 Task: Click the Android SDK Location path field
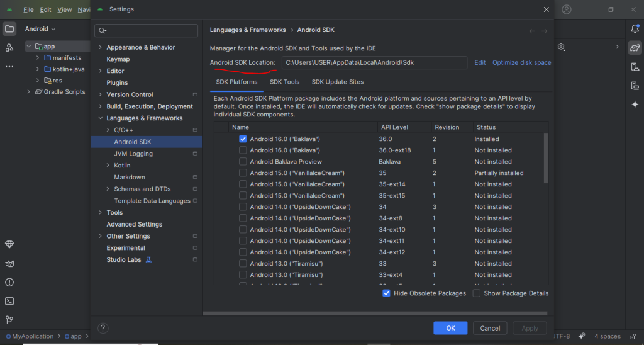pos(374,63)
